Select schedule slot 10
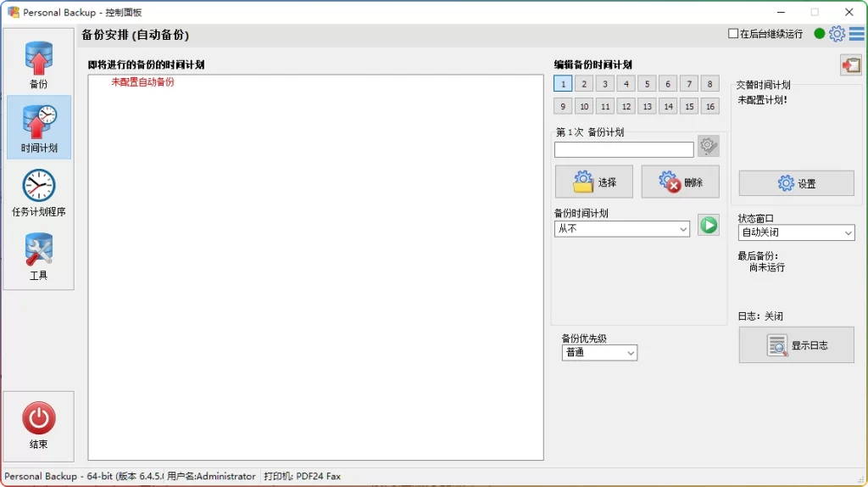 pos(584,106)
